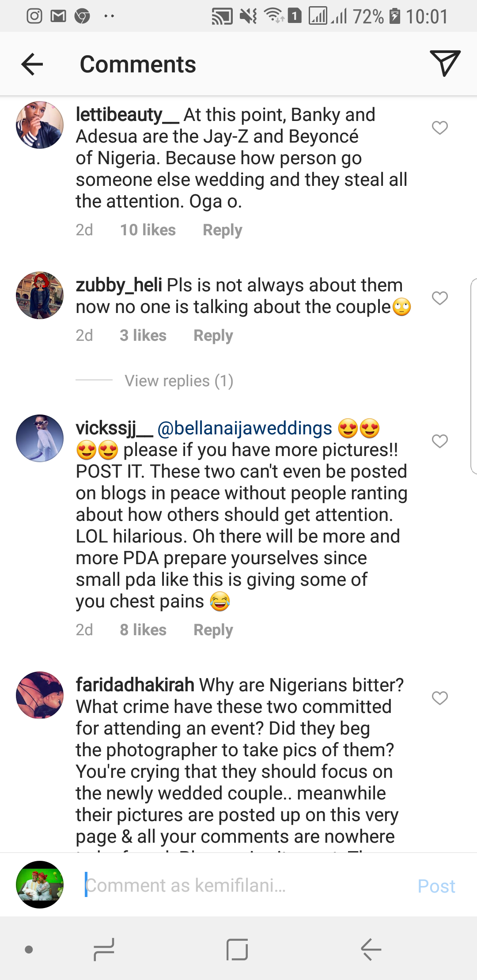Reply to zubby_heli's comment
This screenshot has height=980, width=477.
click(x=213, y=335)
